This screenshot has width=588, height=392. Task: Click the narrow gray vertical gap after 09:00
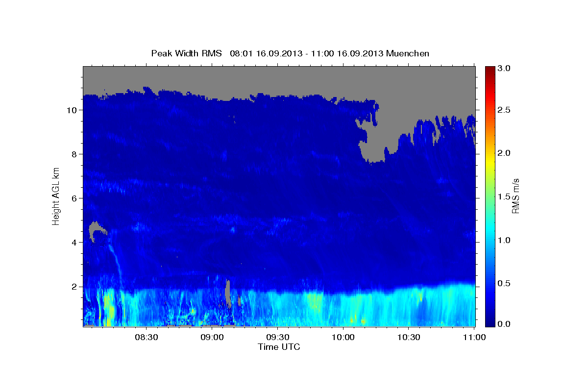pyautogui.click(x=228, y=293)
